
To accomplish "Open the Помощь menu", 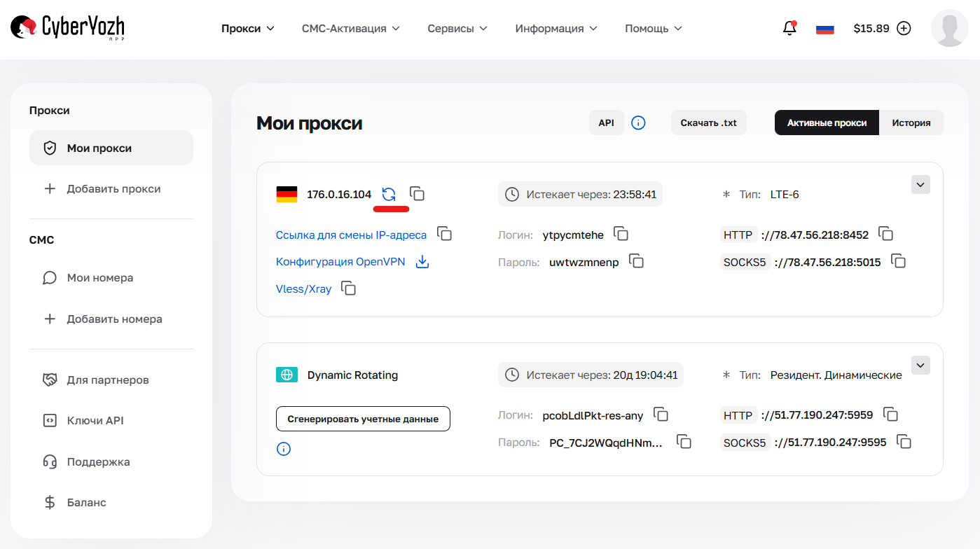I will click(x=651, y=28).
